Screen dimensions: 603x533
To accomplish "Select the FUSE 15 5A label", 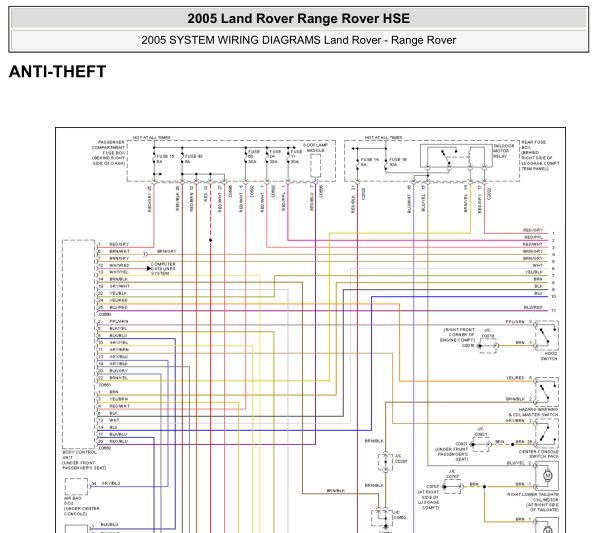I will click(x=165, y=159).
